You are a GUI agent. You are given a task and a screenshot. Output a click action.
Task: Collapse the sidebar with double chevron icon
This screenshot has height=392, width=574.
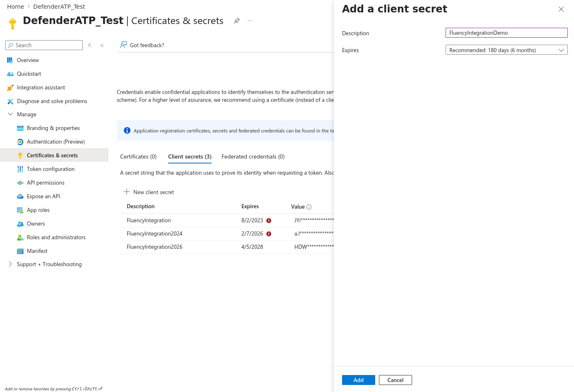pyautogui.click(x=102, y=45)
